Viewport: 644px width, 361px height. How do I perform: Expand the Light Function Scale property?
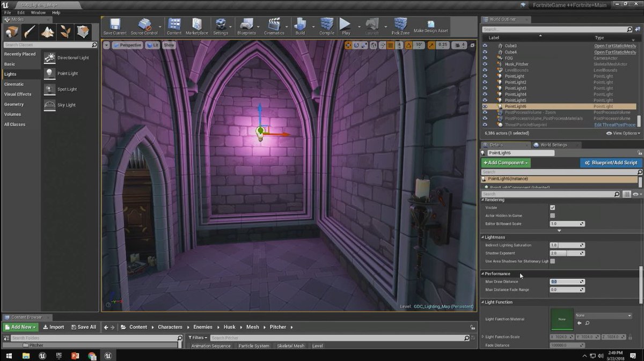[x=482, y=337]
